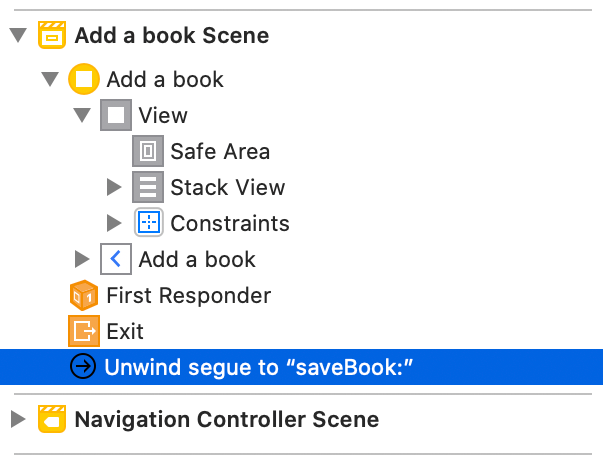Click the orange Exit icon

coord(84,331)
